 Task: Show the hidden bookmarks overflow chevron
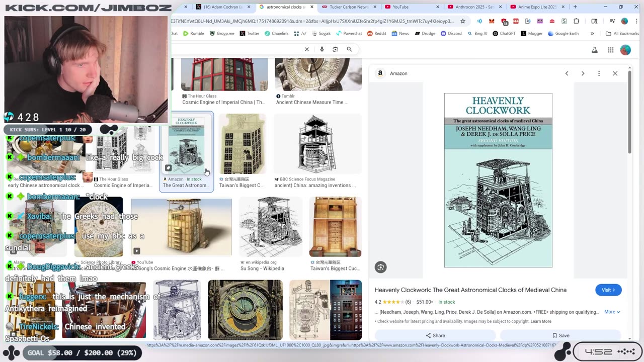[x=592, y=34]
